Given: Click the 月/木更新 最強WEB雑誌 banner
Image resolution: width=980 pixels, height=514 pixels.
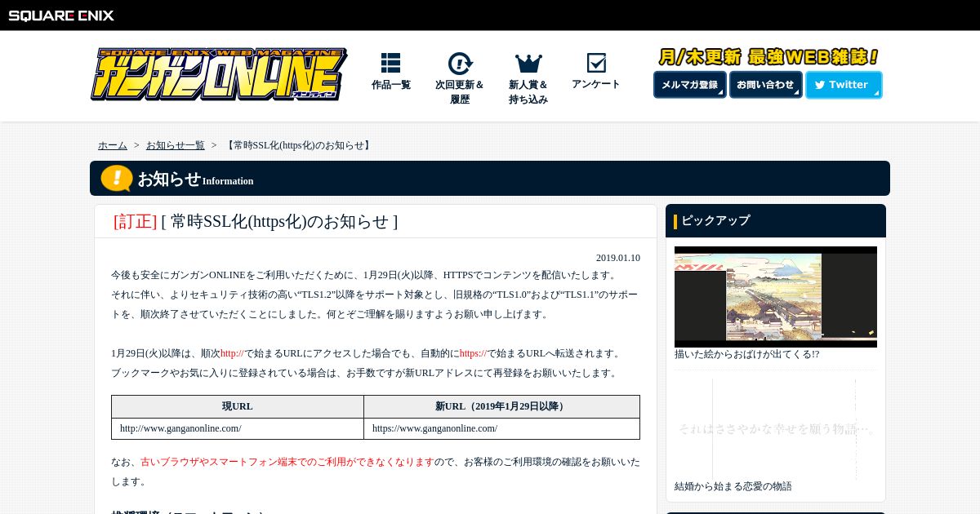Looking at the screenshot, I should [x=768, y=57].
